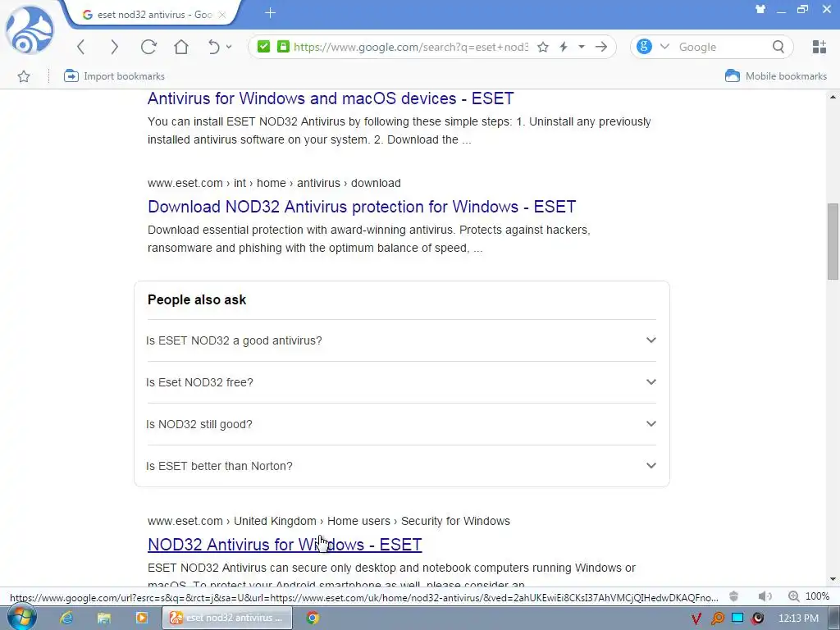Click the lightning speed mode icon

[563, 47]
